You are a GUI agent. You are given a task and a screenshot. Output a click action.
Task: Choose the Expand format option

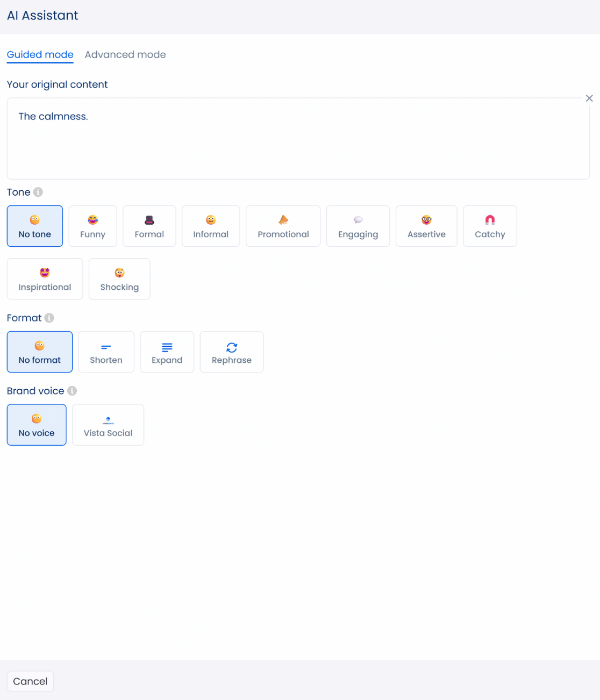(167, 352)
